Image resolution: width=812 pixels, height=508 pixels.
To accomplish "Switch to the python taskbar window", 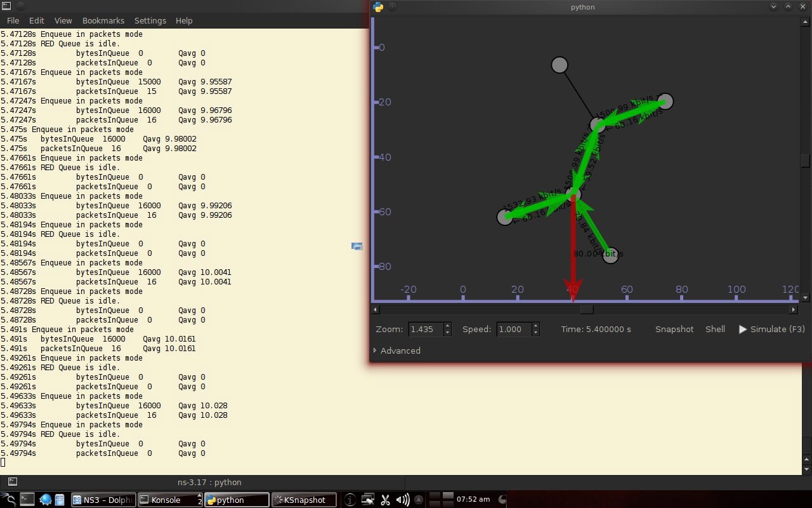I will 237,500.
